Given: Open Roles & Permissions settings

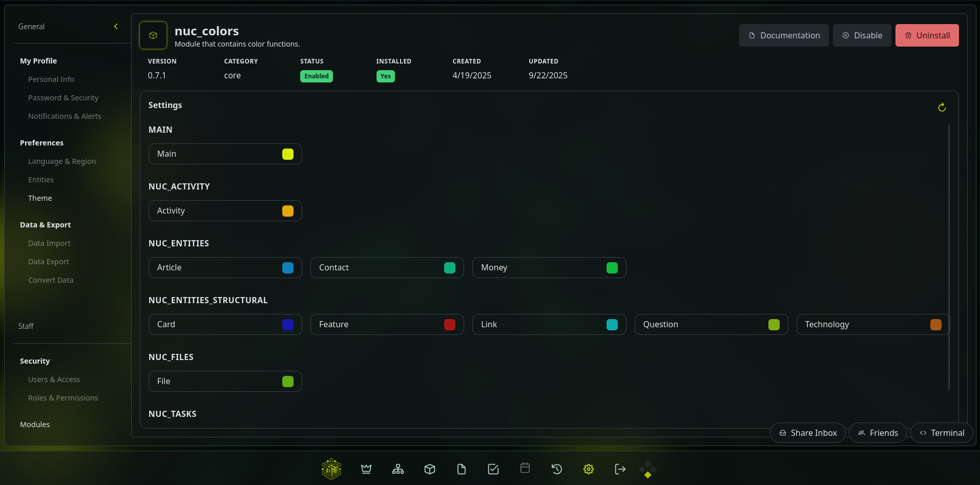Looking at the screenshot, I should click(63, 397).
